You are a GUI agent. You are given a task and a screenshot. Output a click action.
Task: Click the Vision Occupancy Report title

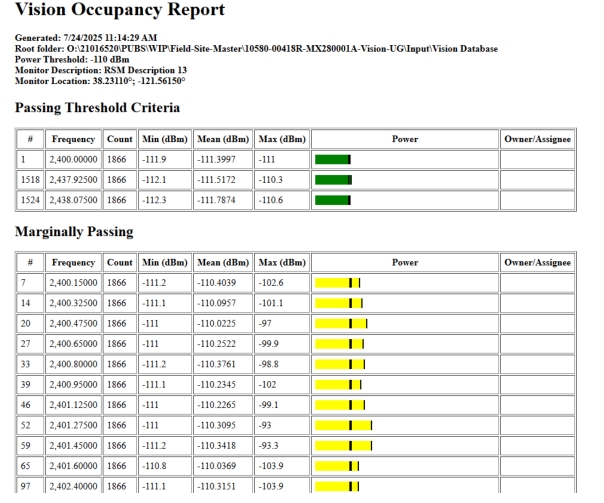(x=122, y=12)
